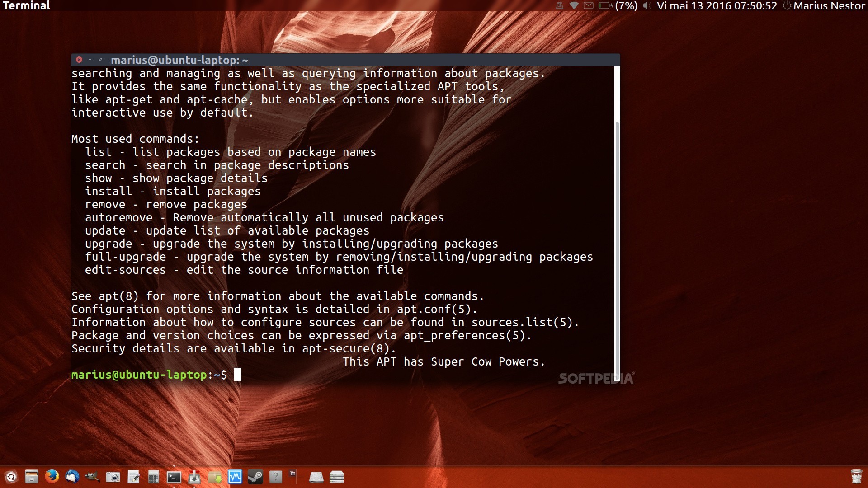868x488 pixels.
Task: Click the 'interactive use by default.' line
Action: (x=163, y=113)
